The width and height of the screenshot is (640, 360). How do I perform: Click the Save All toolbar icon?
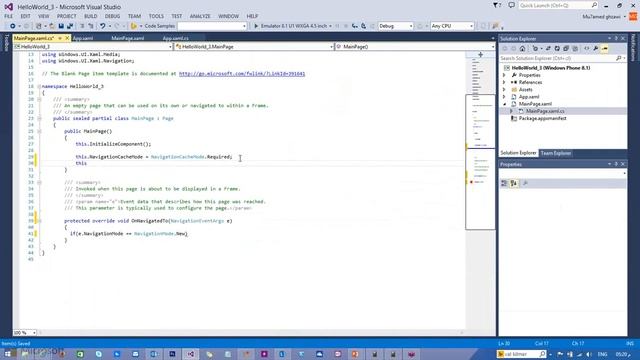[x=70, y=26]
